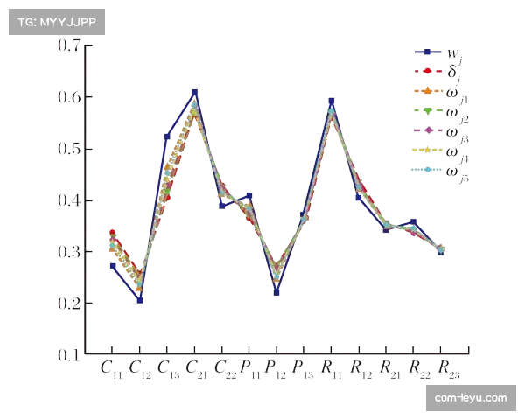Image resolution: width=525 pixels, height=420 pixels.
Task: Click the first peak of the line chart
Action: [x=194, y=103]
